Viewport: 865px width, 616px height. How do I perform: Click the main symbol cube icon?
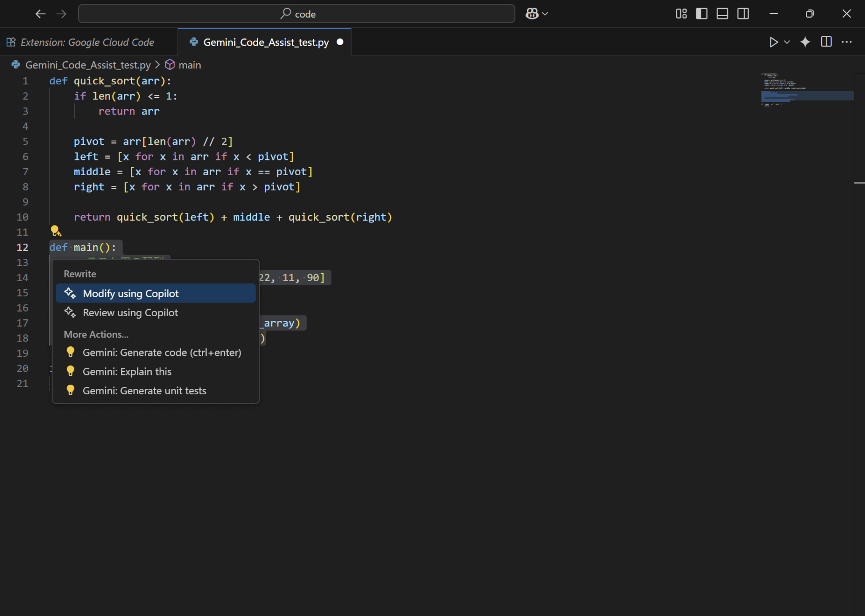[170, 65]
